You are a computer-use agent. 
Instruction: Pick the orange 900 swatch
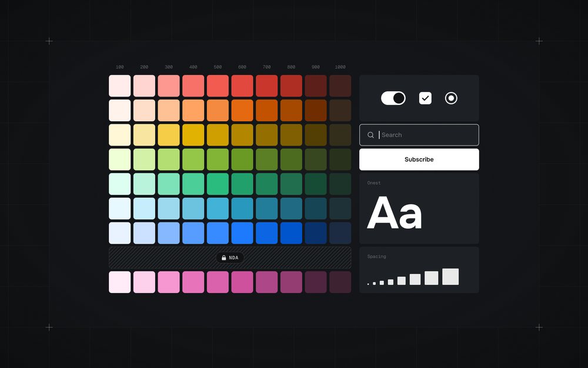pyautogui.click(x=316, y=111)
